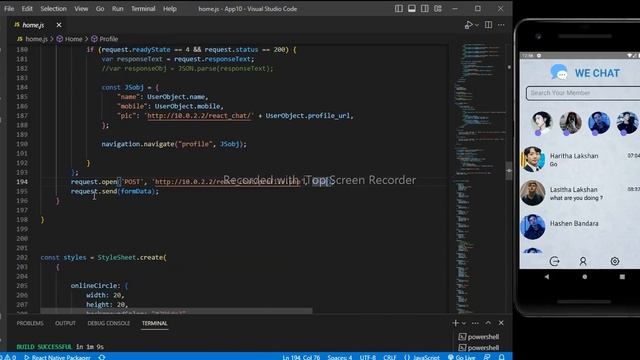Split the editor to the right
Viewport: 640px width, 360px height.
[488, 25]
